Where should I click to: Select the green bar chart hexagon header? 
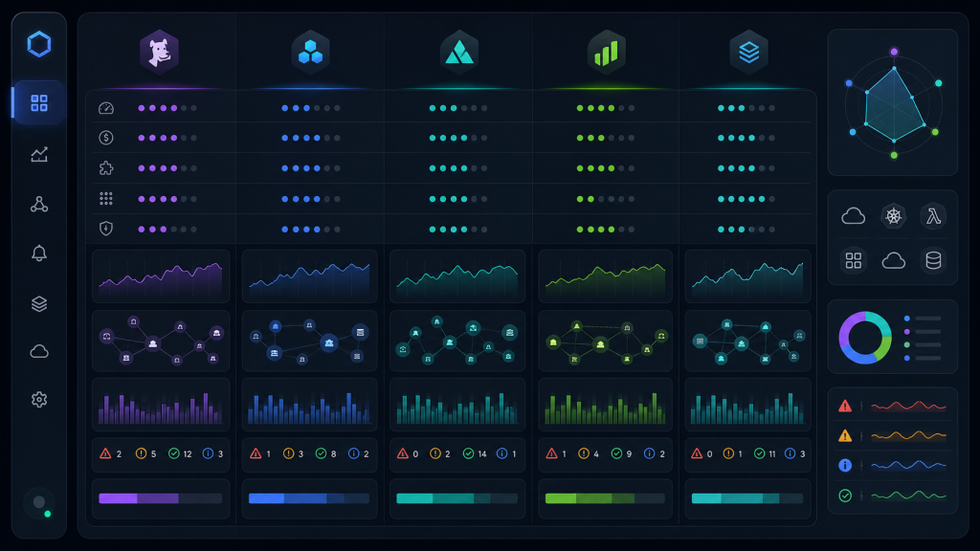(x=606, y=52)
